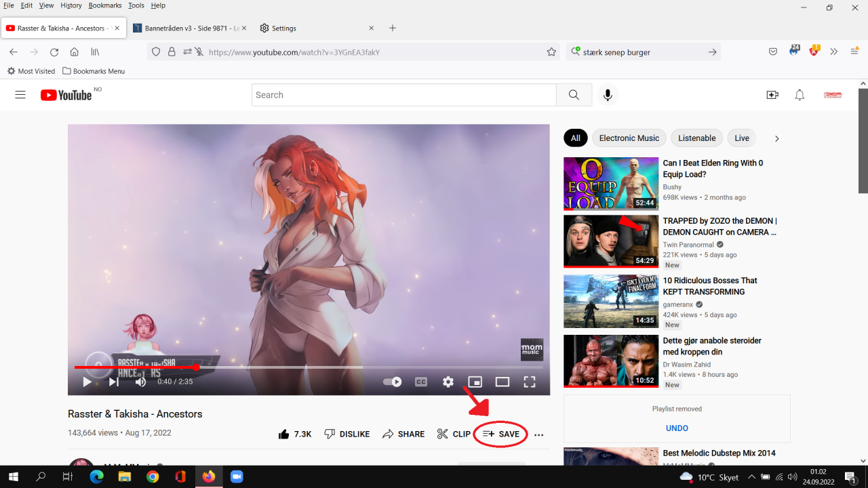Open the YouTube hamburger guide menu
Viewport: 868px width, 488px height.
pyautogui.click(x=20, y=95)
